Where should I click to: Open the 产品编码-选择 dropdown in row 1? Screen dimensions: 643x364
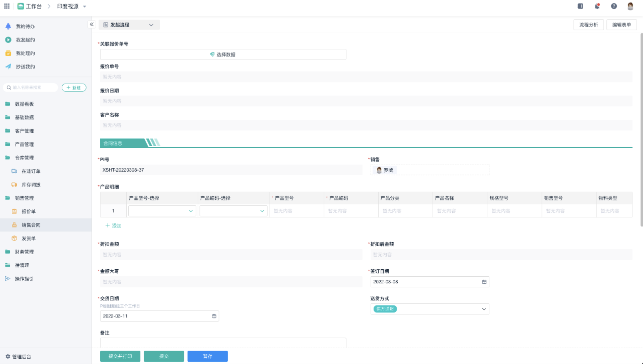[262, 211]
